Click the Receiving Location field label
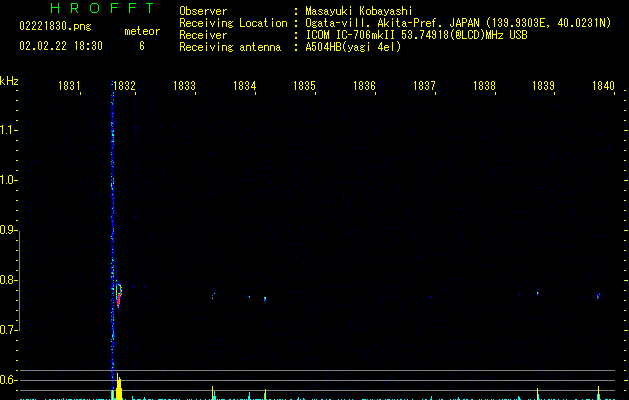 233,23
